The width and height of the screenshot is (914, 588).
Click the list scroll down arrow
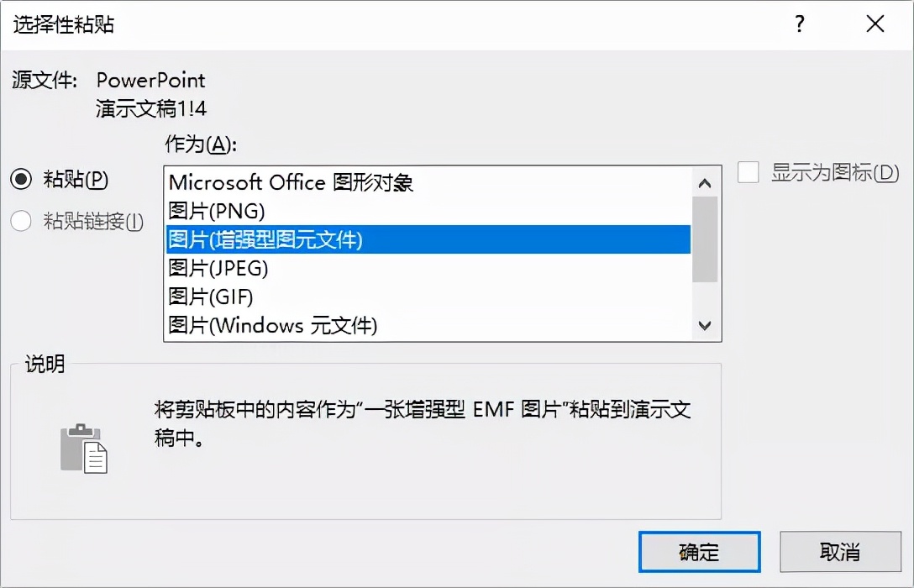[x=705, y=325]
